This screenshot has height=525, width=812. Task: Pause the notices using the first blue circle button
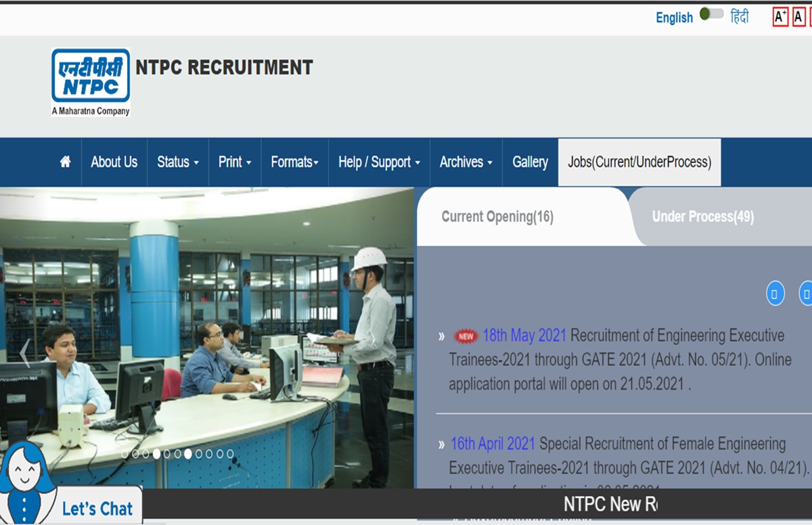774,294
